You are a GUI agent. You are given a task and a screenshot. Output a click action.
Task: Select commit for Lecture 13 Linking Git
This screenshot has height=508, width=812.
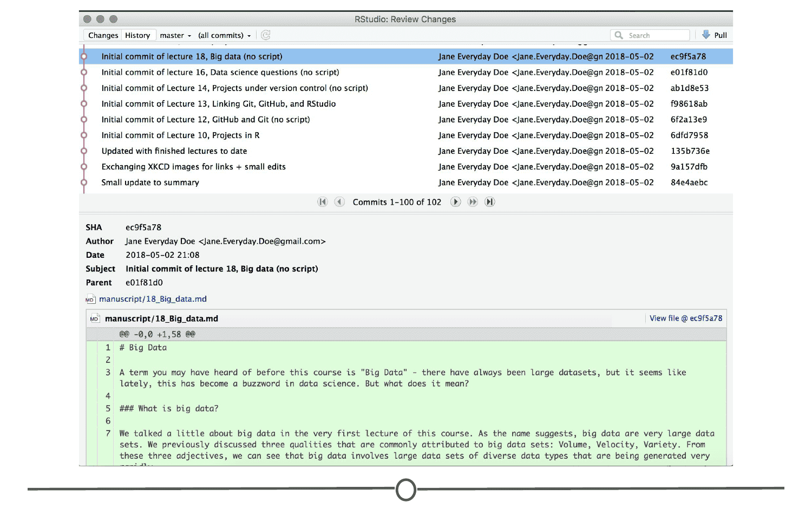pyautogui.click(x=406, y=103)
